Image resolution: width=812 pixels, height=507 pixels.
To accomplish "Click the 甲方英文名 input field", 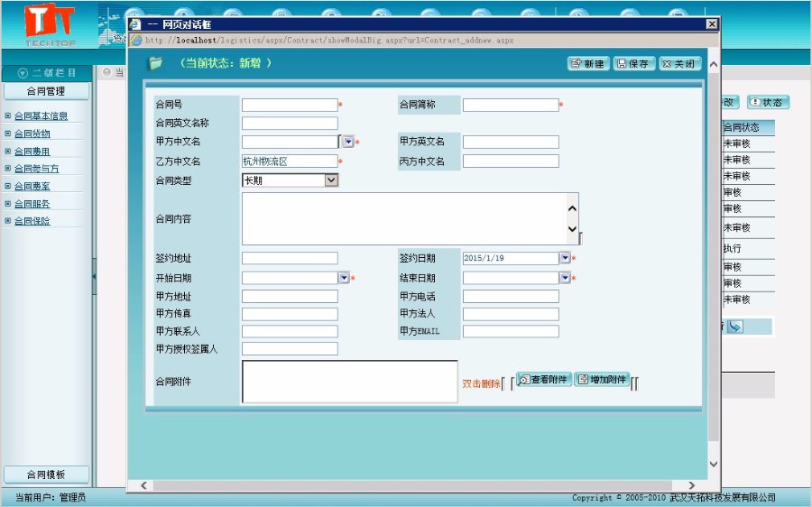I will (511, 142).
